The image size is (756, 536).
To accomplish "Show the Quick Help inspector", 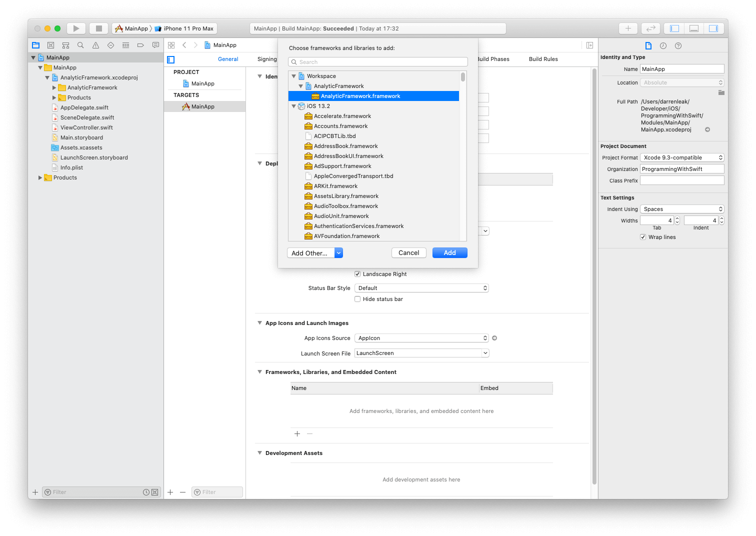I will coord(678,45).
